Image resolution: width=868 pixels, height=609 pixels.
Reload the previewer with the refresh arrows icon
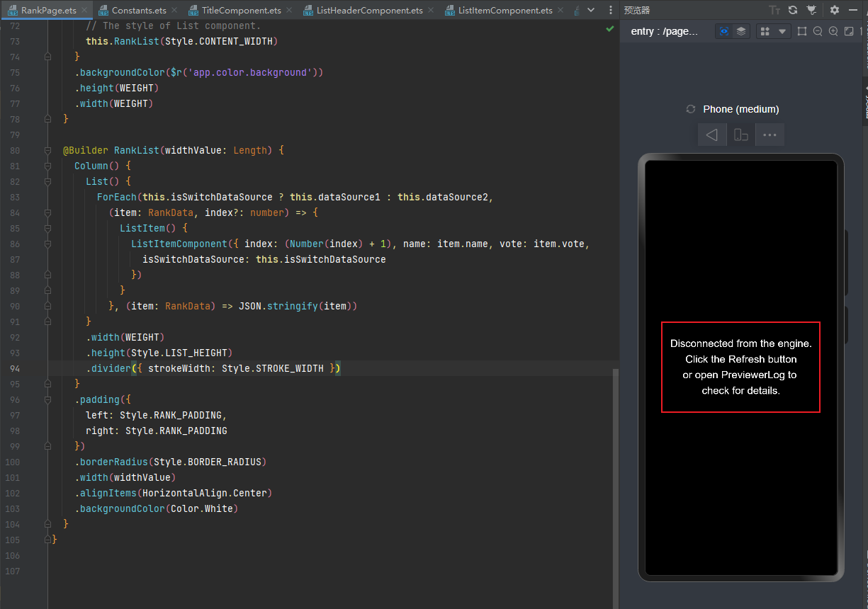(x=793, y=10)
